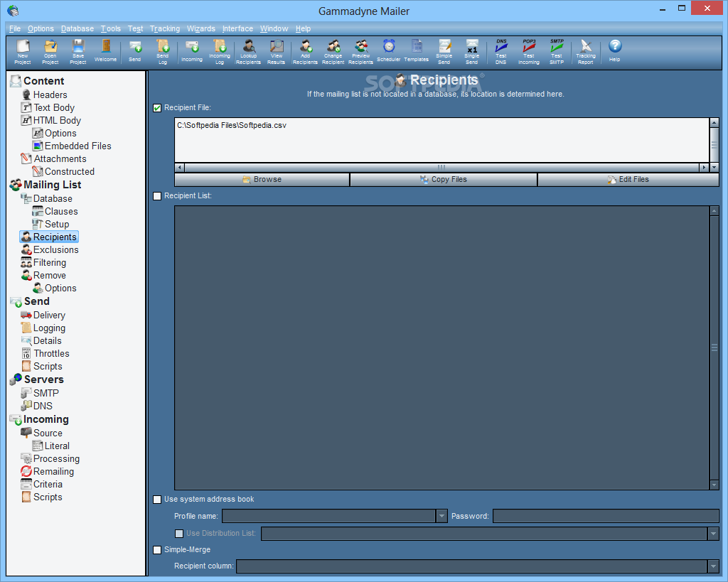Click the Incoming toolbar icon
Screen dimensions: 728x582
pyautogui.click(x=192, y=50)
